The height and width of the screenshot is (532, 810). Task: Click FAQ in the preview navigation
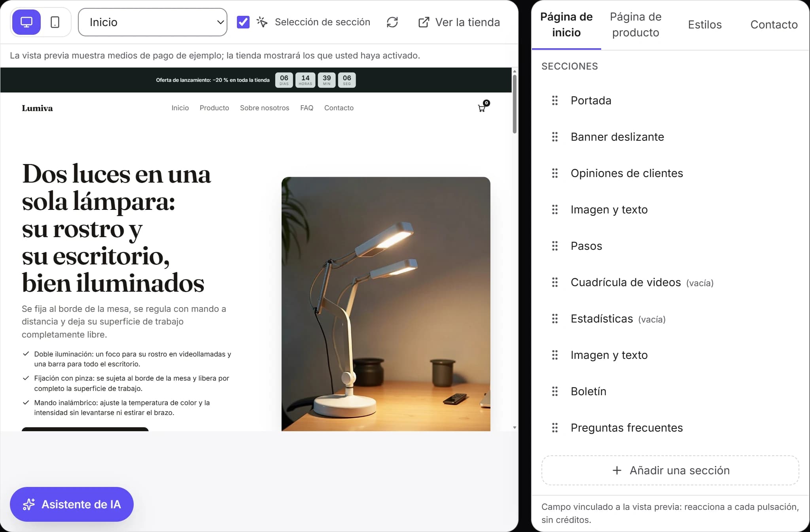[307, 108]
